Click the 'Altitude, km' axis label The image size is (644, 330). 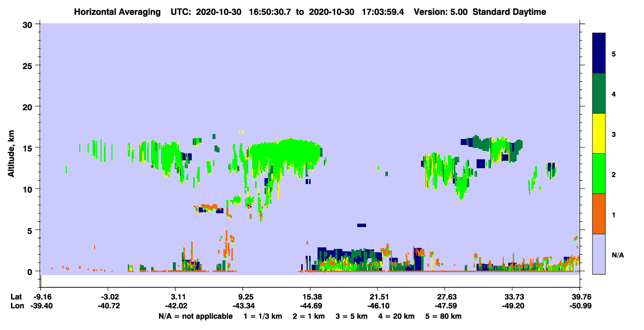pos(11,155)
